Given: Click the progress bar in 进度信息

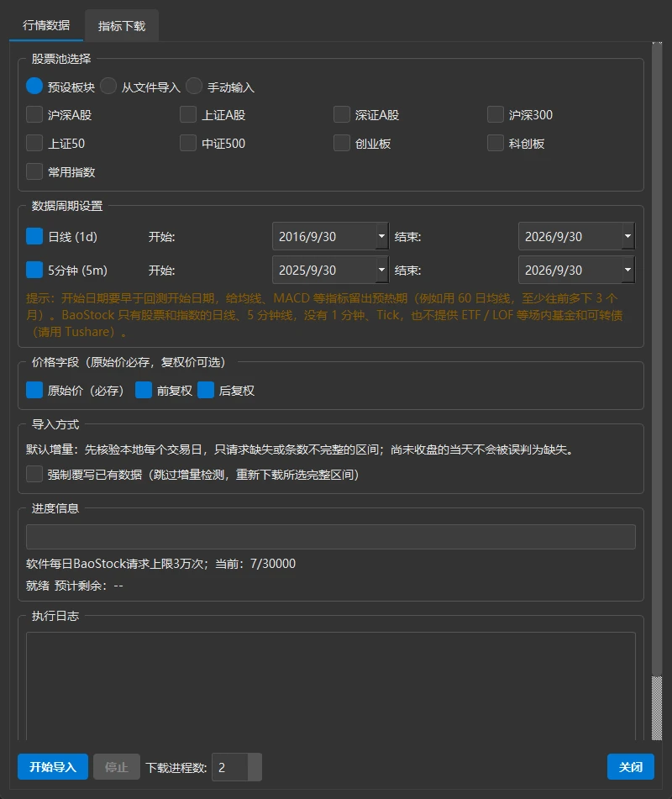Looking at the screenshot, I should click(x=331, y=537).
